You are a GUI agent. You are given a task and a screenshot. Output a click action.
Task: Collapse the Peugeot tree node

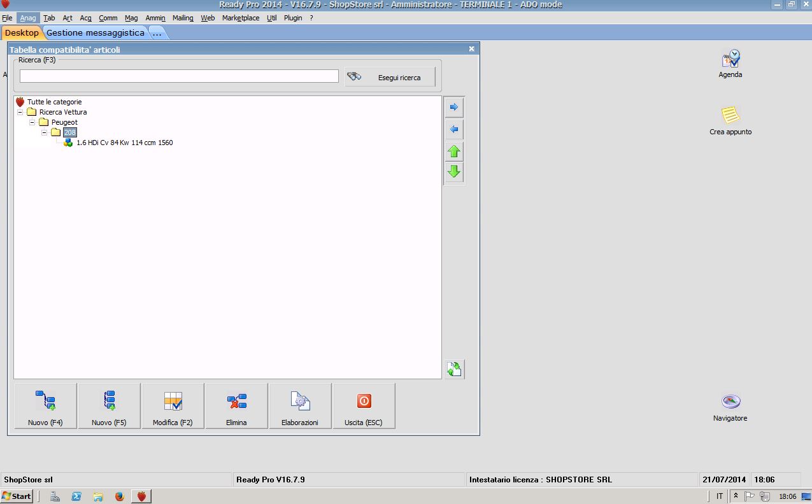tap(32, 122)
